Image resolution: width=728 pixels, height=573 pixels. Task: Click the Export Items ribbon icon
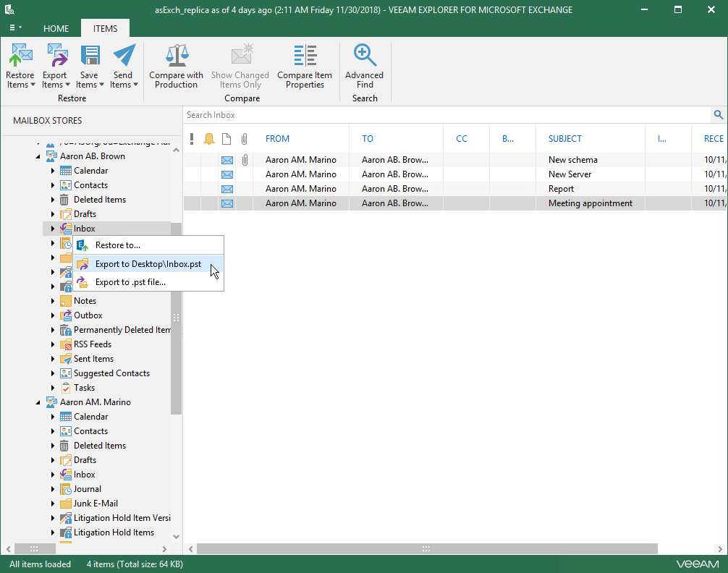57,55
